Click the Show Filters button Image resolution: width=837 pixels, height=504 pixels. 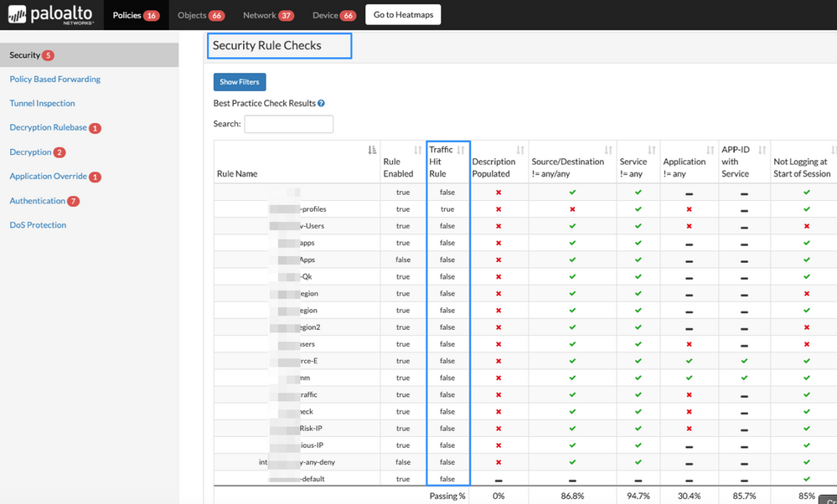pos(240,82)
